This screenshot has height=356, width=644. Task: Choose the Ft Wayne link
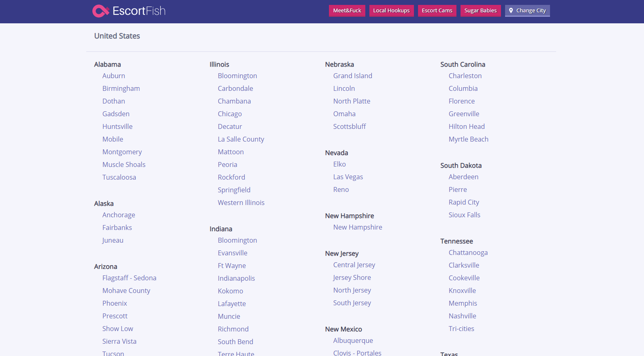[x=232, y=266]
